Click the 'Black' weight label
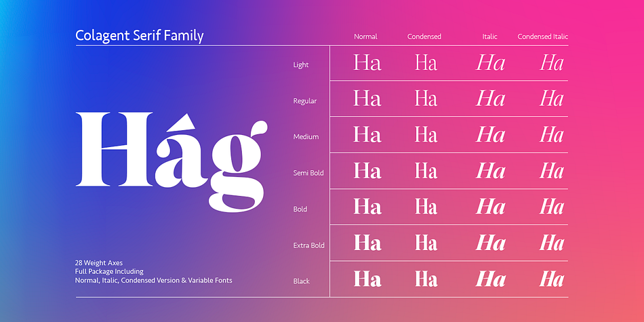 (x=302, y=281)
